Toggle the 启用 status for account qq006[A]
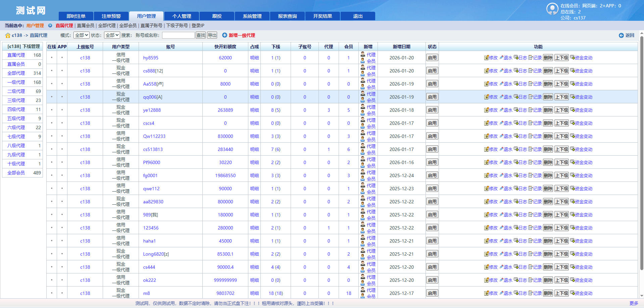 click(x=432, y=97)
